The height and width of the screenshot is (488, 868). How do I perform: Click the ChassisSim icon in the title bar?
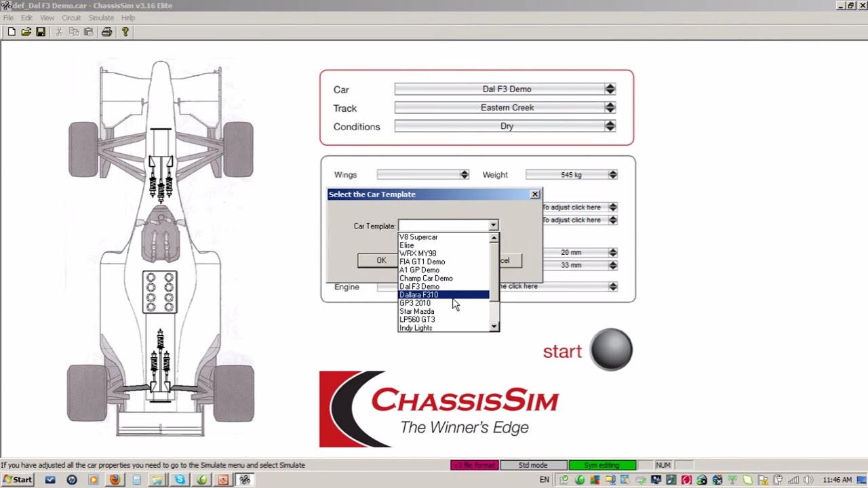[6, 5]
